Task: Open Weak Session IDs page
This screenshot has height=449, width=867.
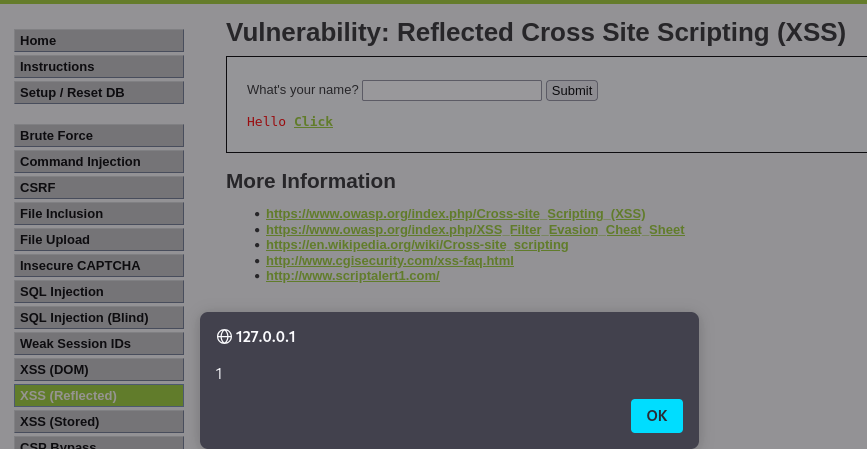Action: pos(98,343)
